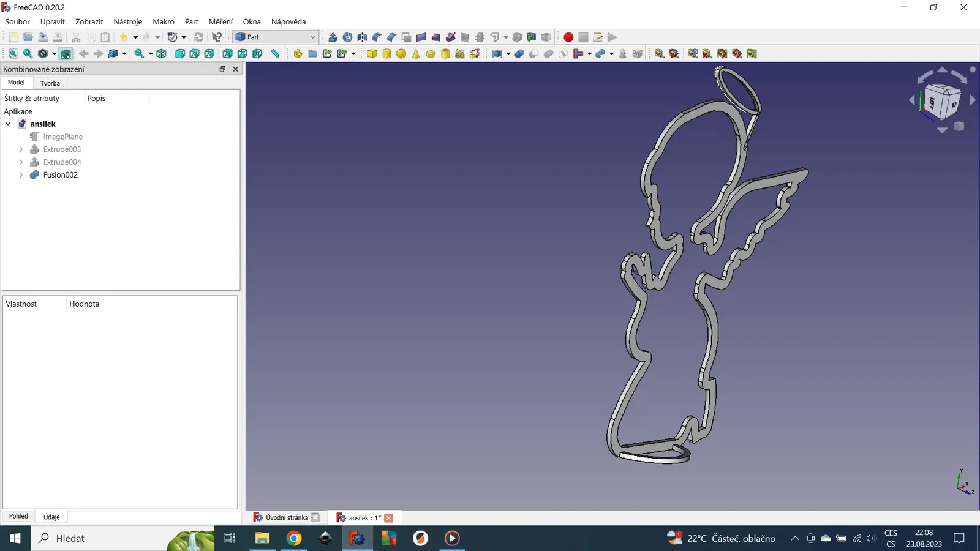Click the Cone primitive icon
The height and width of the screenshot is (551, 980).
[x=416, y=54]
